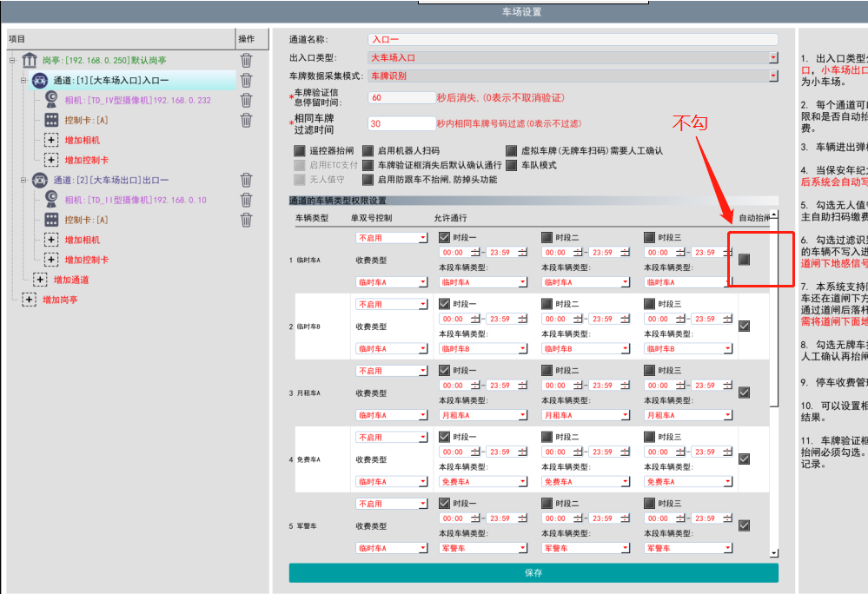Screen dimensions: 868x594
Task: Click the trash icon for the 岗亭 default booth row
Action: [x=247, y=61]
